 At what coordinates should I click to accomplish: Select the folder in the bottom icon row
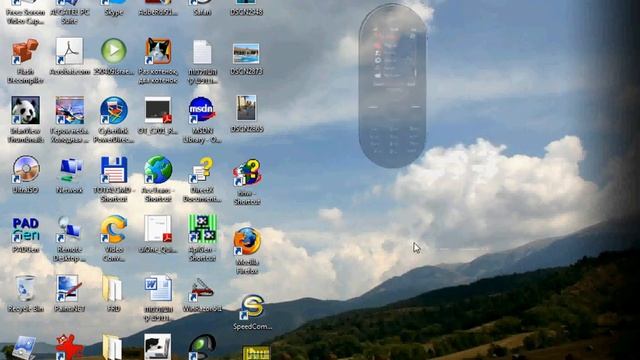112,347
